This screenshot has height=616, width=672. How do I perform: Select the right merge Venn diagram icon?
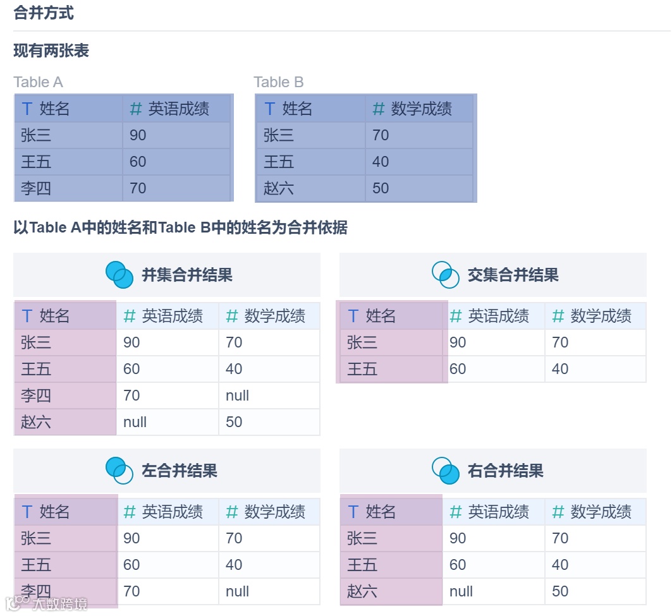click(446, 471)
